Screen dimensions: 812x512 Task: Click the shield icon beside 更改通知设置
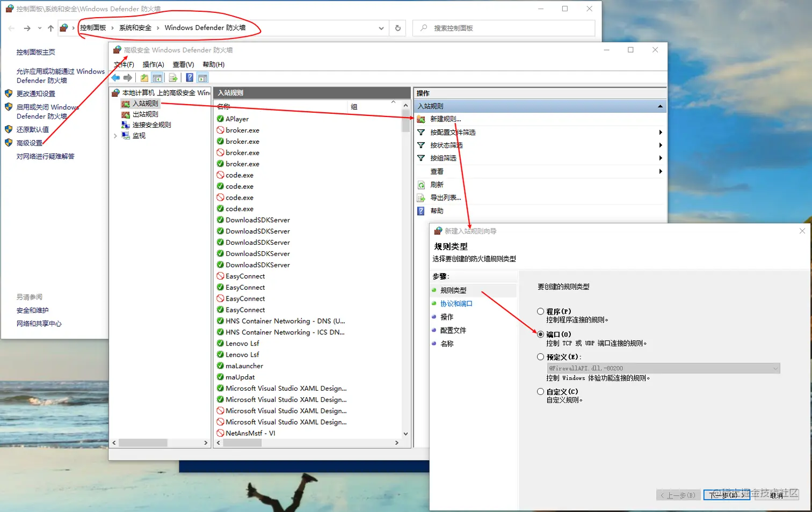[x=9, y=93]
